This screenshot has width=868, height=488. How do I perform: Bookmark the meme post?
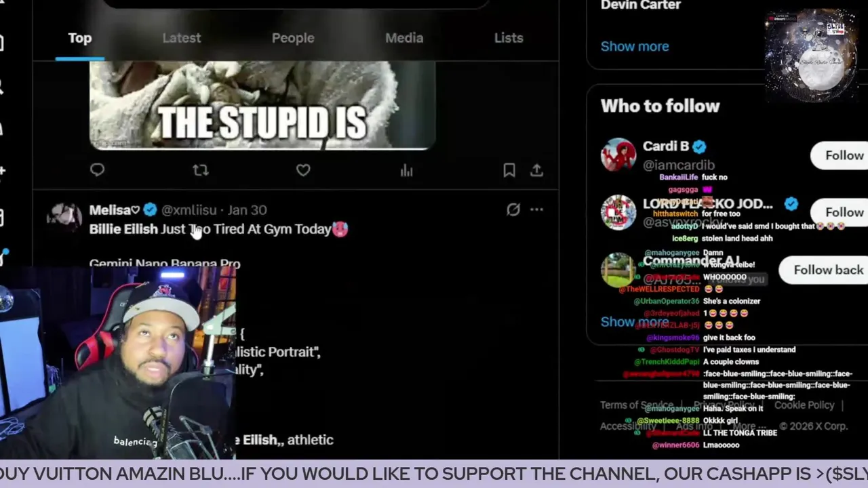point(509,170)
